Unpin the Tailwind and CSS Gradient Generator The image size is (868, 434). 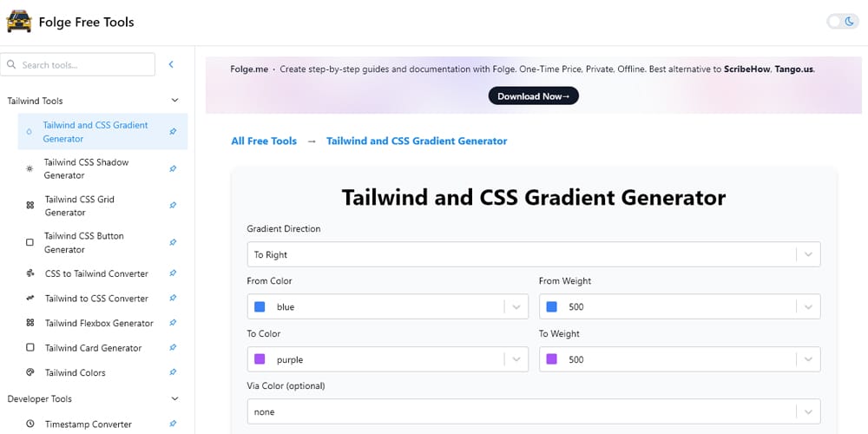(x=173, y=132)
